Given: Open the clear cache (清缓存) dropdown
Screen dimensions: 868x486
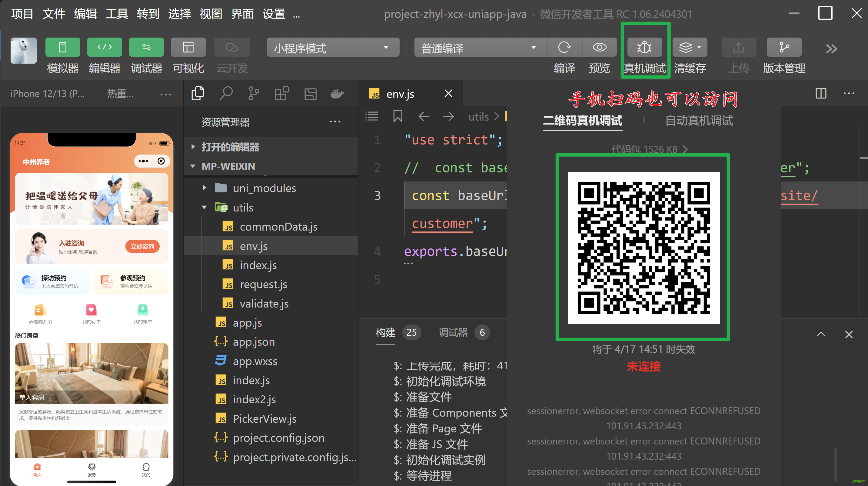Looking at the screenshot, I should 690,47.
